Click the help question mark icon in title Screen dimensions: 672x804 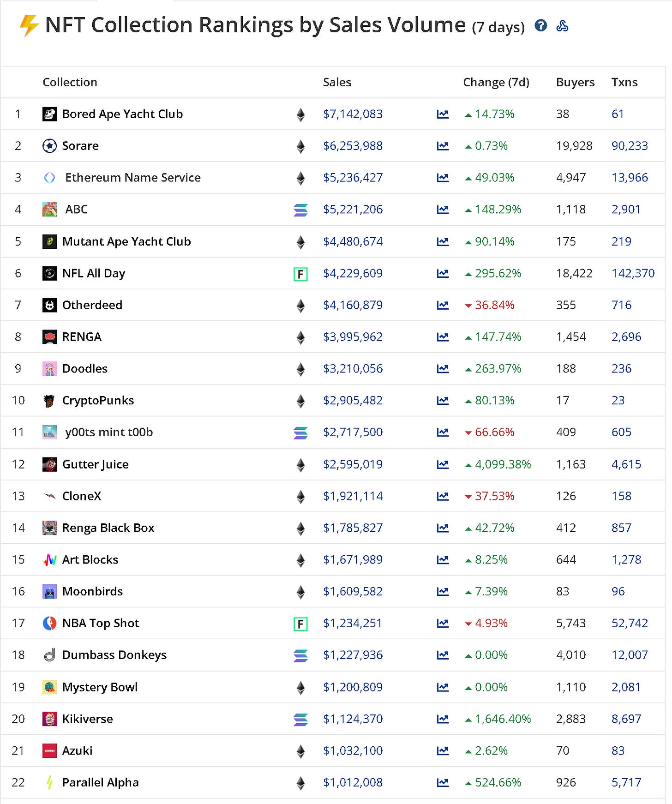point(540,25)
